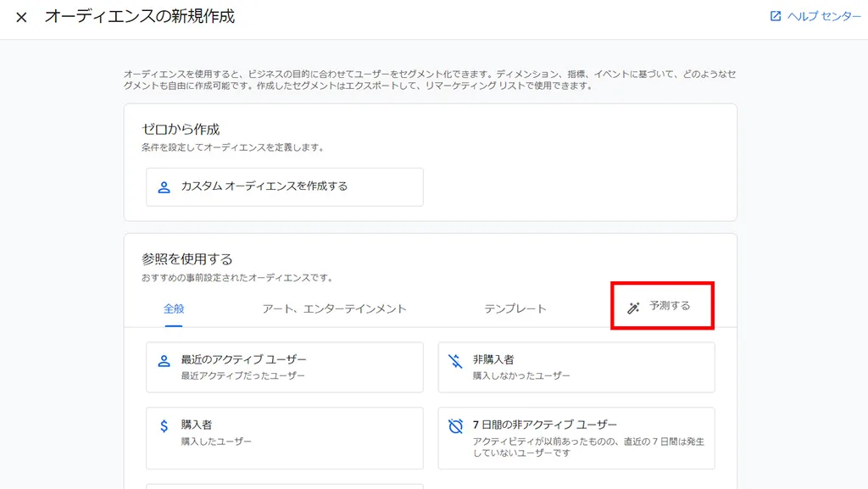
Task: Close the new audience creation dialog
Action: (x=21, y=17)
